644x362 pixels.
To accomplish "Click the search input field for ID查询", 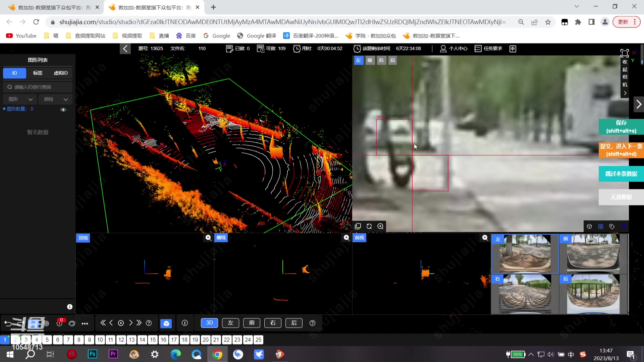I will (x=38, y=87).
